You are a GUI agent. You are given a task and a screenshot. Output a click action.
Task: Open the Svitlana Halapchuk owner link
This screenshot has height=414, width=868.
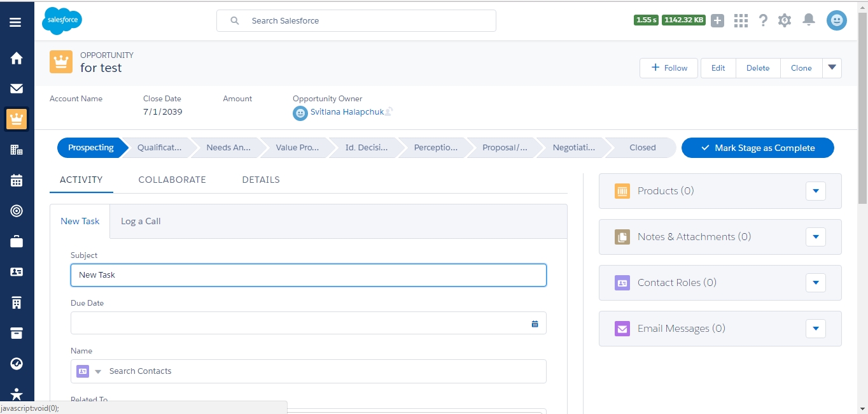[347, 112]
